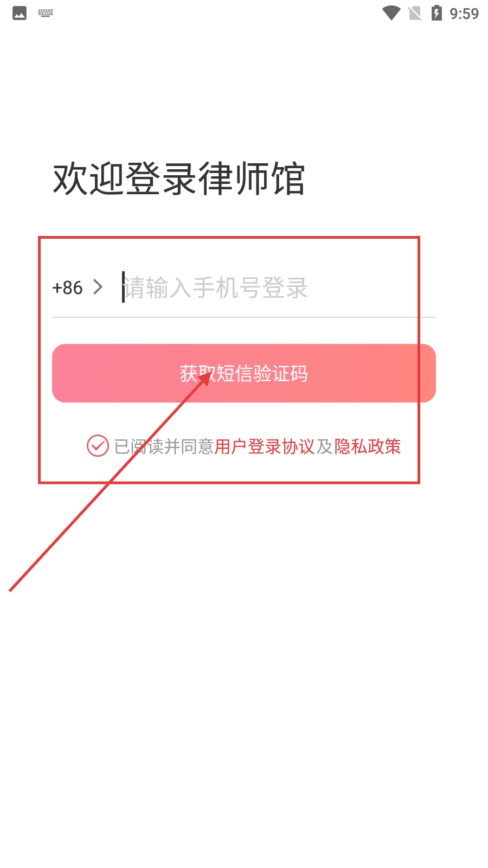488x868 pixels.
Task: Tap the picture notification icon in status bar
Action: tap(20, 13)
